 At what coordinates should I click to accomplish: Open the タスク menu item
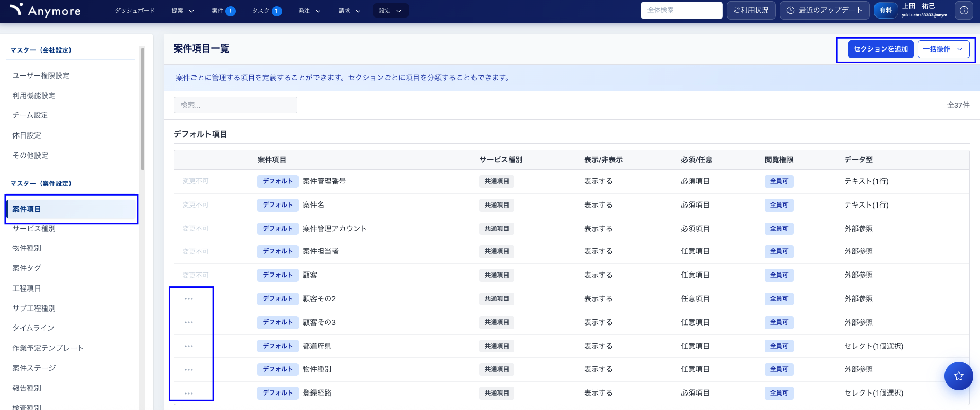click(x=260, y=11)
